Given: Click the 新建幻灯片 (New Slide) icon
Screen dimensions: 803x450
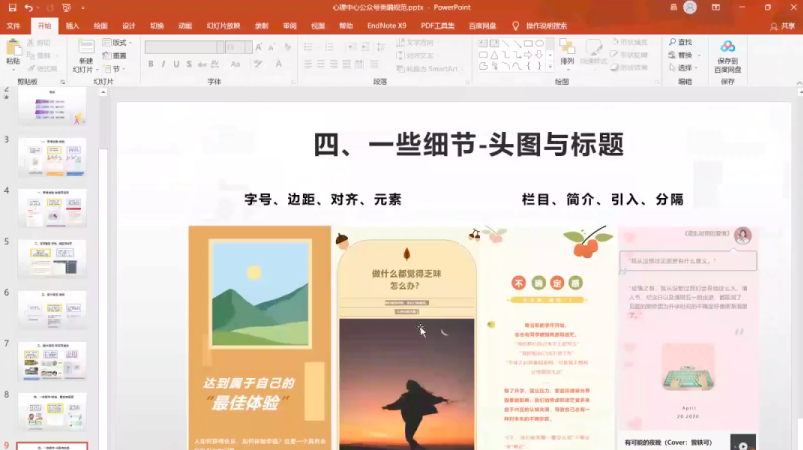Looking at the screenshot, I should 86,47.
